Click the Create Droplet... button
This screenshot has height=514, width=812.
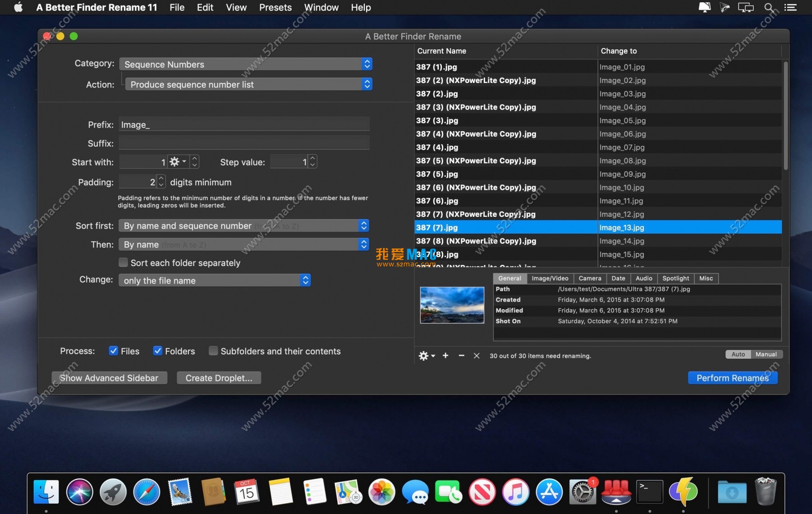(x=219, y=378)
